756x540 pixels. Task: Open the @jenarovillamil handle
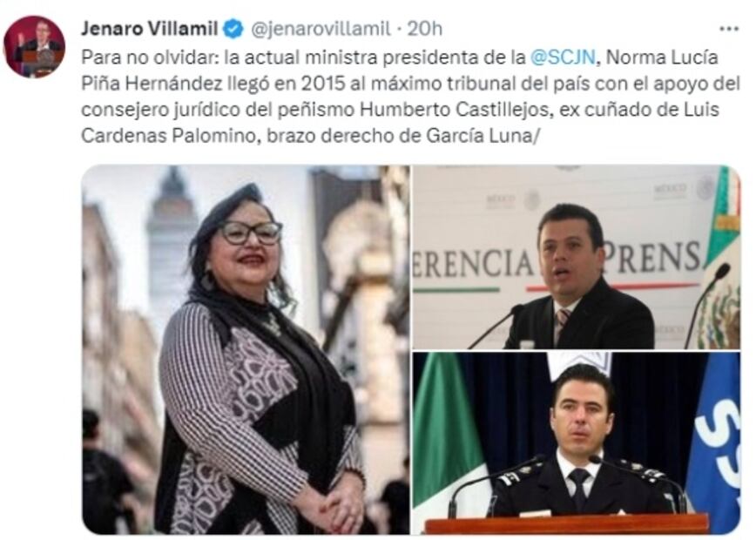[x=321, y=30]
